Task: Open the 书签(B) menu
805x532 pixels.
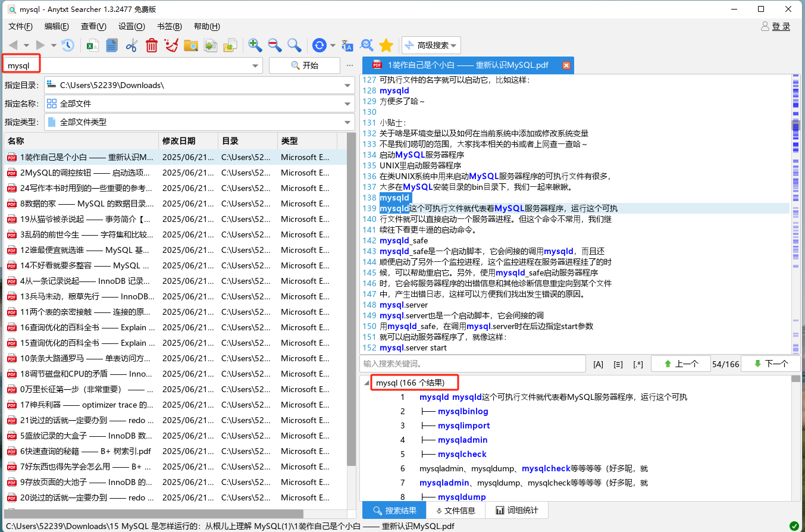Action: (169, 26)
